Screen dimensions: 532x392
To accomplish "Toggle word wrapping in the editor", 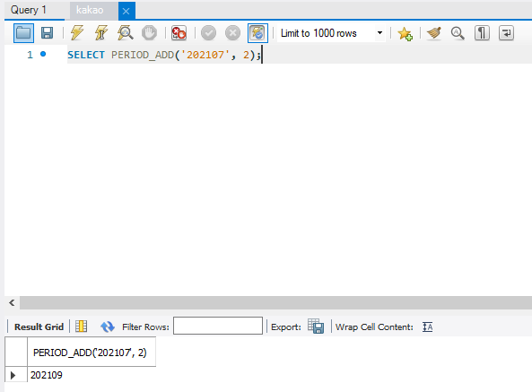I will point(506,33).
